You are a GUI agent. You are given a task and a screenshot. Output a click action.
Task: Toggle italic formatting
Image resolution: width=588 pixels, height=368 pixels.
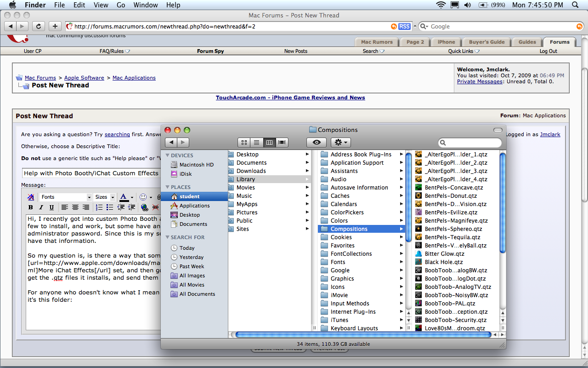tap(41, 207)
